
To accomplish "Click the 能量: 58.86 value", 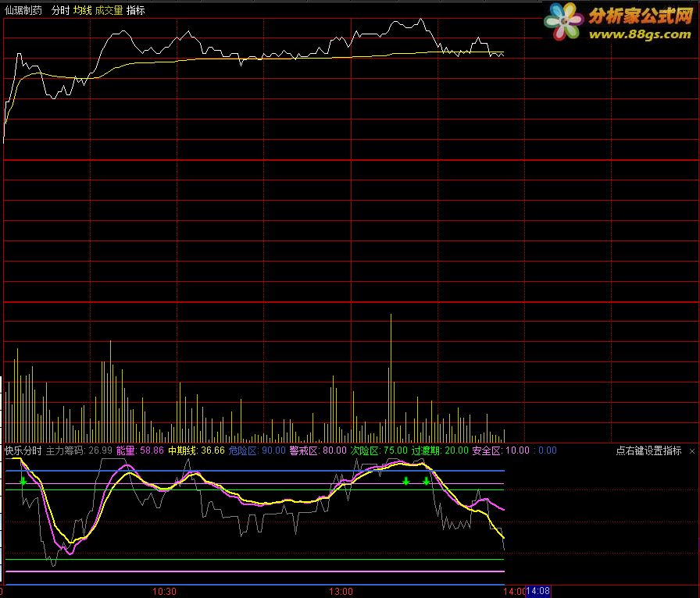I will coord(140,450).
